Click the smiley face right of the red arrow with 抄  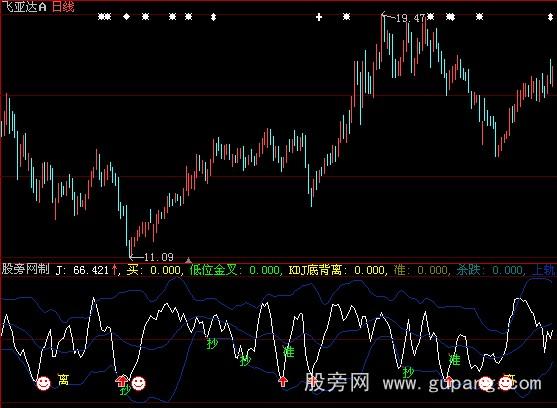click(138, 383)
